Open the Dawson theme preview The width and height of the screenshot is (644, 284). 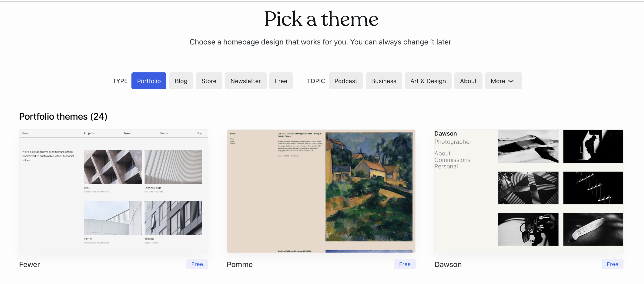(529, 191)
